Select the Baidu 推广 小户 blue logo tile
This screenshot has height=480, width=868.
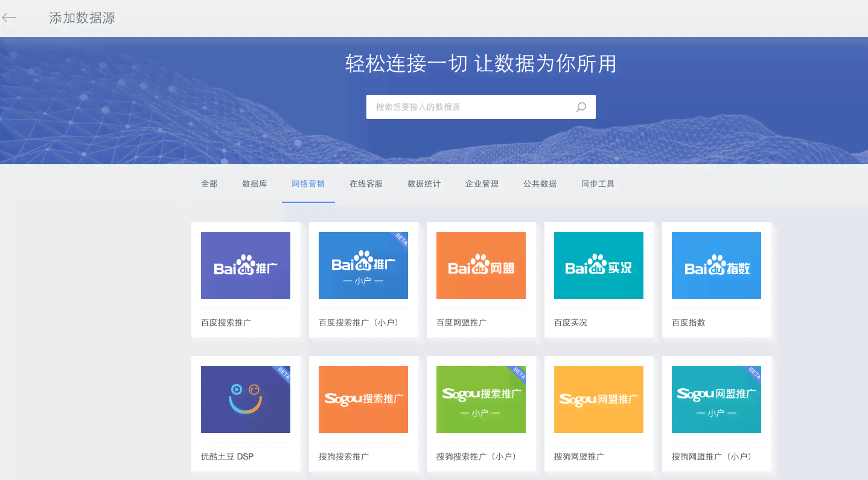363,265
